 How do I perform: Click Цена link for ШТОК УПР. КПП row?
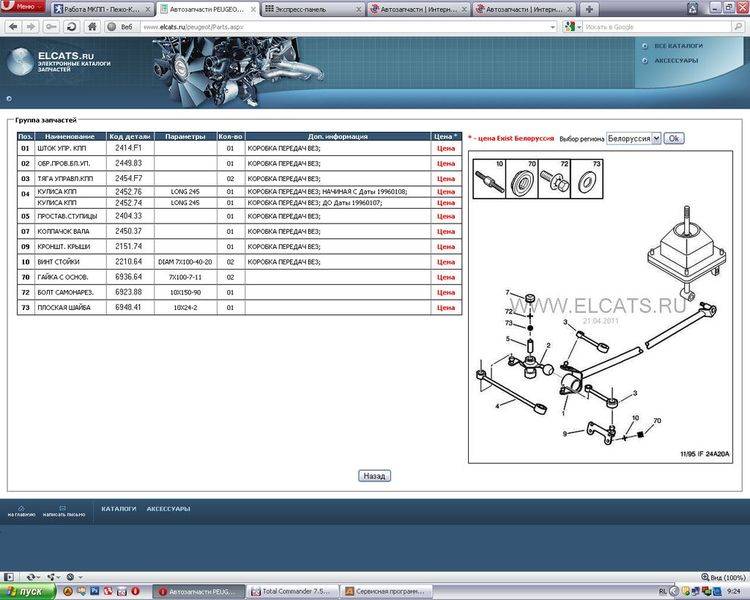[445, 149]
